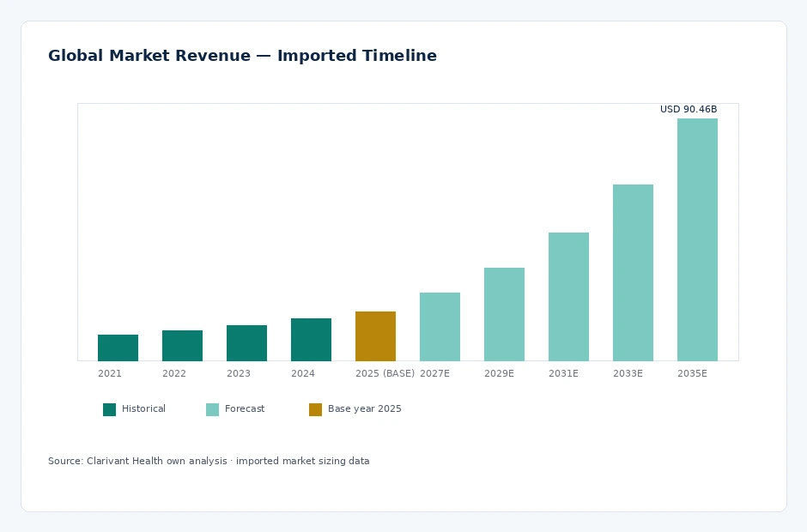807x532 pixels.
Task: Click the Global Market Revenue chart title
Action: tap(242, 56)
